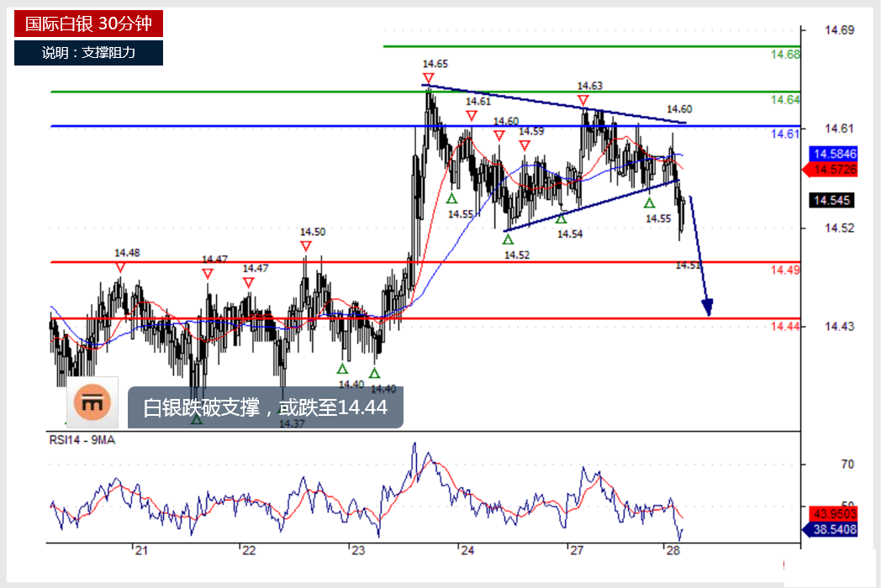This screenshot has height=588, width=881.
Task: Click the 14.69 price axis value
Action: pos(840,30)
